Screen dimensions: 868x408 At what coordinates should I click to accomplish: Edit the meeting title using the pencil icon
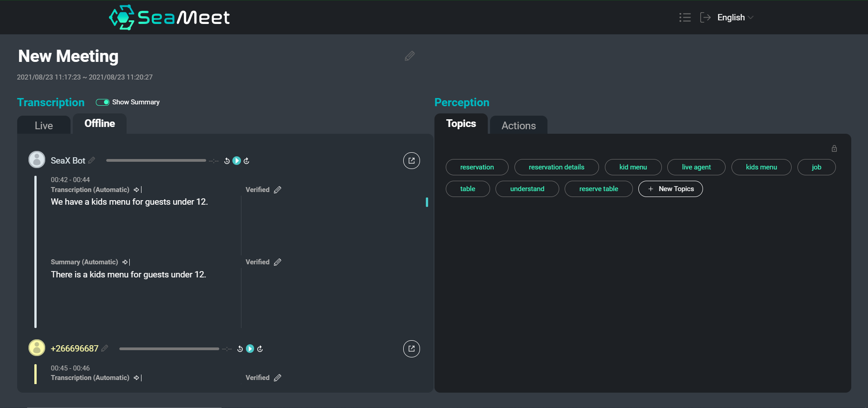click(409, 56)
